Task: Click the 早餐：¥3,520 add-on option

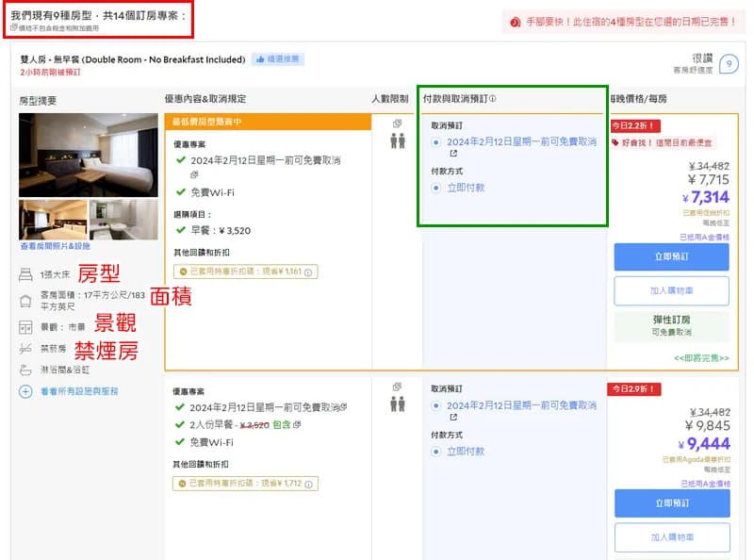Action: point(221,230)
